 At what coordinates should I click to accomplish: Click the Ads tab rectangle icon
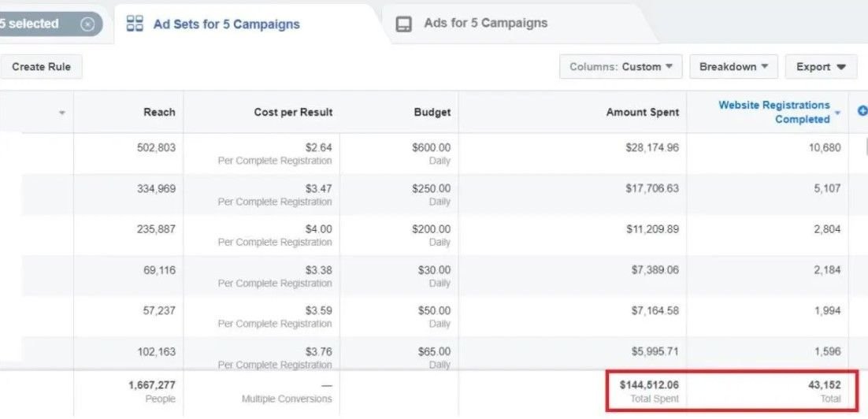click(x=403, y=24)
